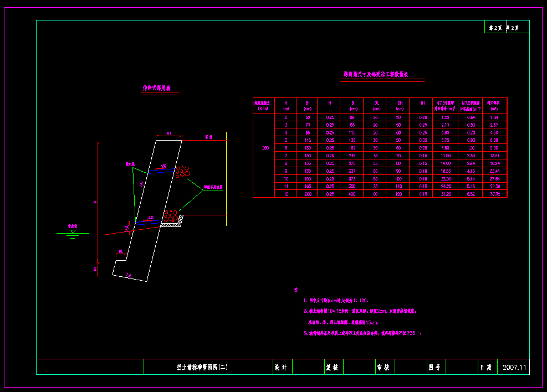
Task: Click the green water level triangle symbol
Action: pos(73,232)
